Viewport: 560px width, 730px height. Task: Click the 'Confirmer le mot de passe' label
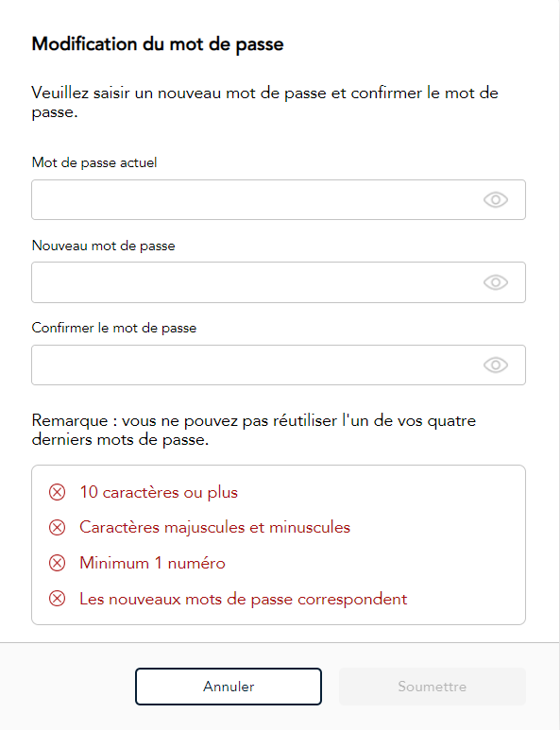coord(114,329)
